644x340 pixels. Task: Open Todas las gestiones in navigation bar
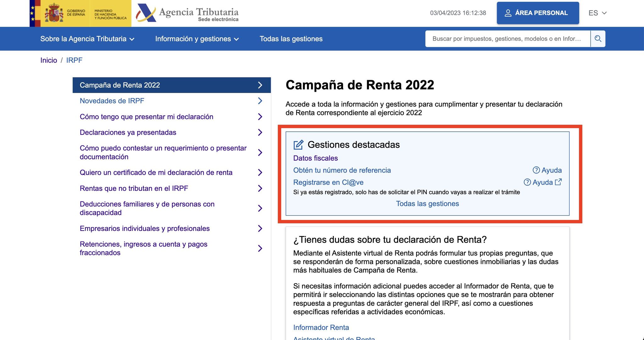[x=291, y=39]
